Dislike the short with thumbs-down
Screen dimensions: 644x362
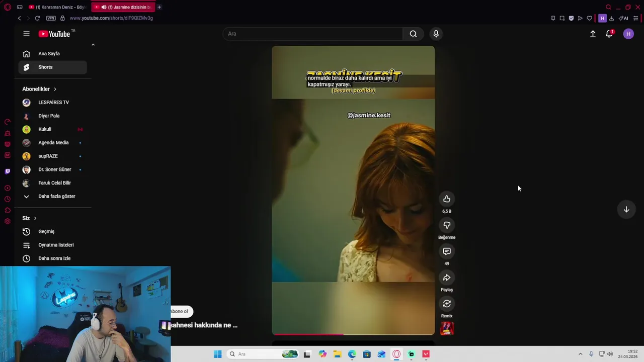[x=447, y=225]
